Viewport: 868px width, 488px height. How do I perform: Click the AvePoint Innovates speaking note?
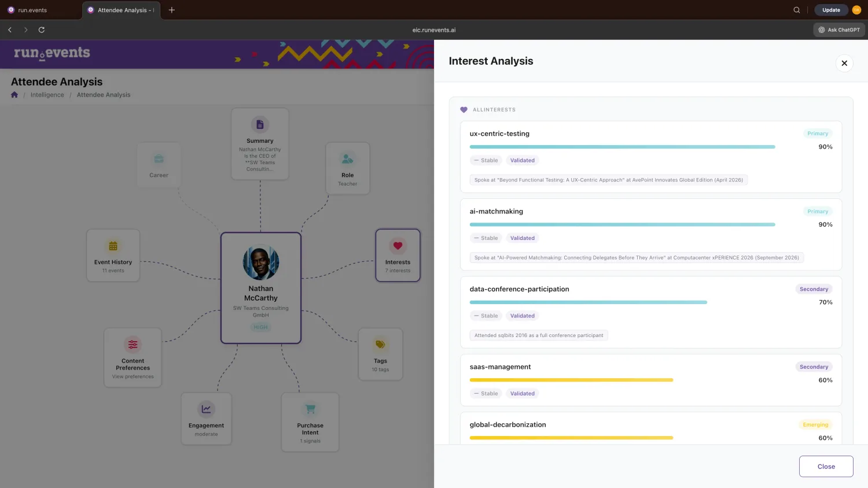(x=609, y=180)
